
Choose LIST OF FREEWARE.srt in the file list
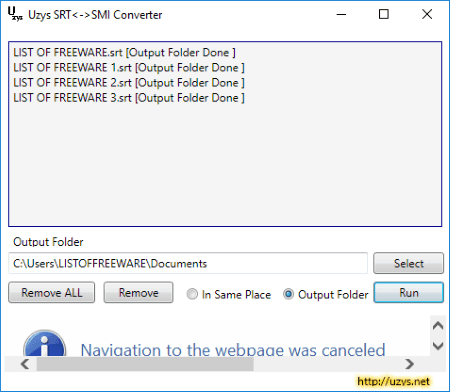[x=124, y=53]
